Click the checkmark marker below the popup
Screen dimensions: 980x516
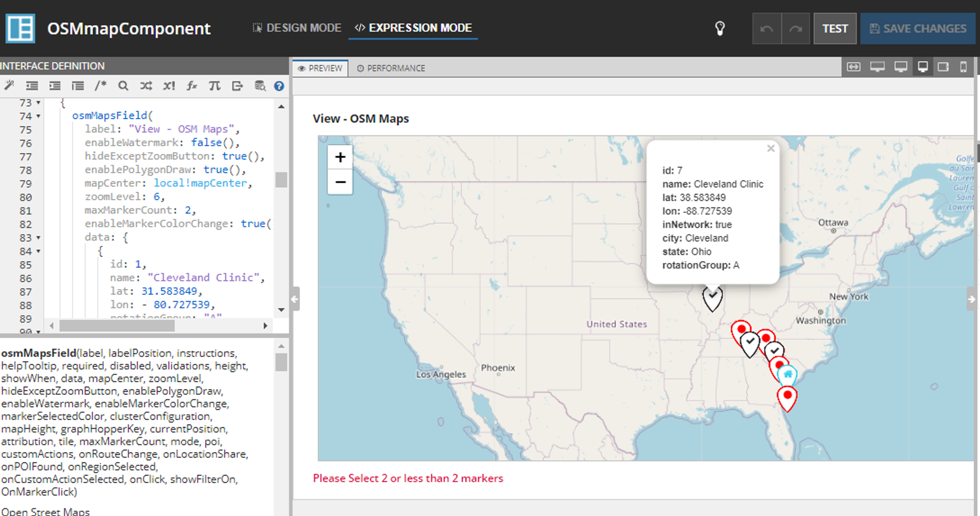coord(713,298)
